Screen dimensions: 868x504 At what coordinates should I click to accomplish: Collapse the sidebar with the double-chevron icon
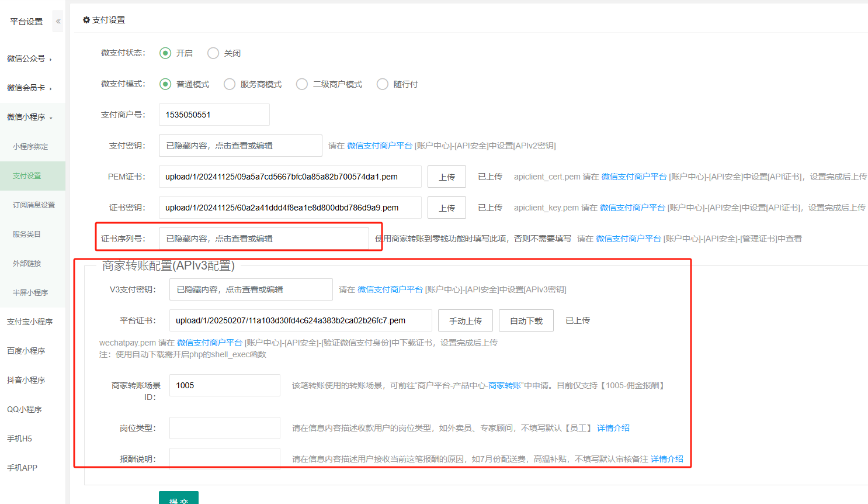[58, 21]
